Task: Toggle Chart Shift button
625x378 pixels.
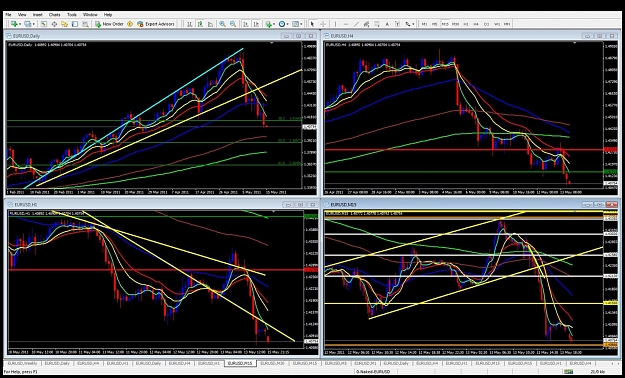Action: point(256,24)
